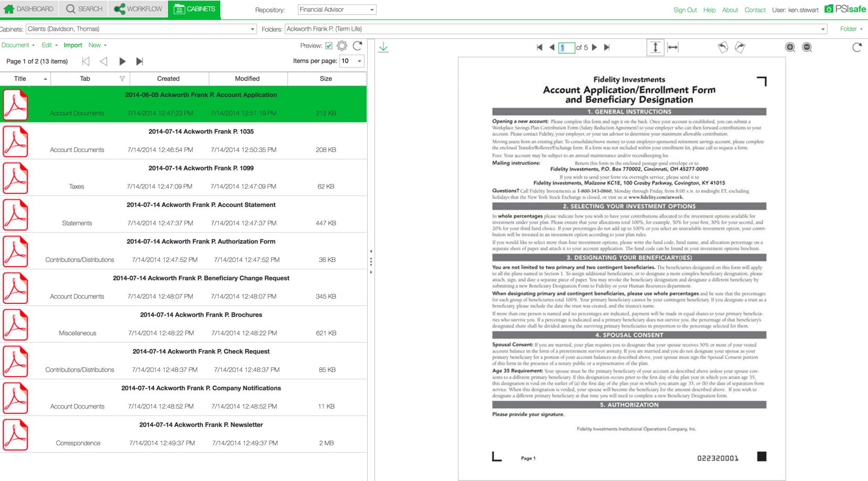Click the Import button
868x481 pixels.
(73, 45)
